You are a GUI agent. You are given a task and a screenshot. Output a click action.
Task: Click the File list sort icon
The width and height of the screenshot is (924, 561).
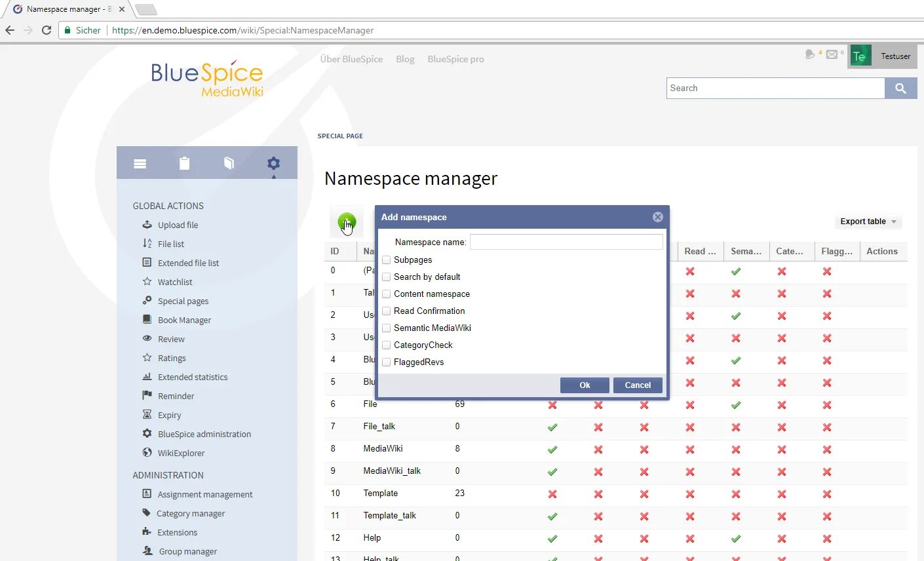[147, 244]
